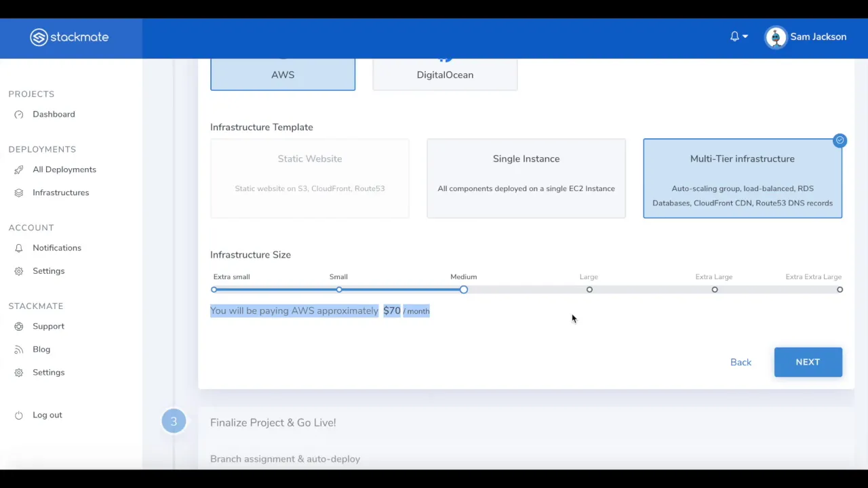Set size to Small
The width and height of the screenshot is (868, 488).
(339, 289)
